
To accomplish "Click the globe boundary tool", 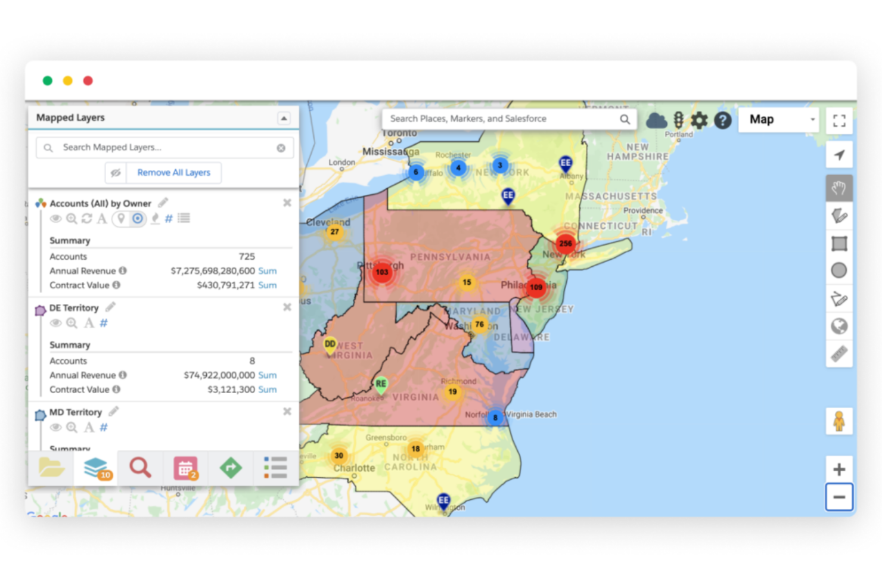I will 838,326.
